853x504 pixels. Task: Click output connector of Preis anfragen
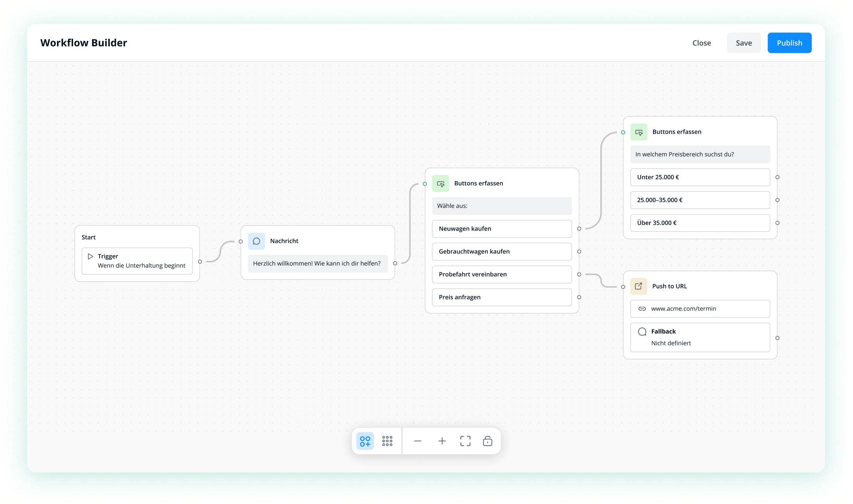click(x=579, y=297)
